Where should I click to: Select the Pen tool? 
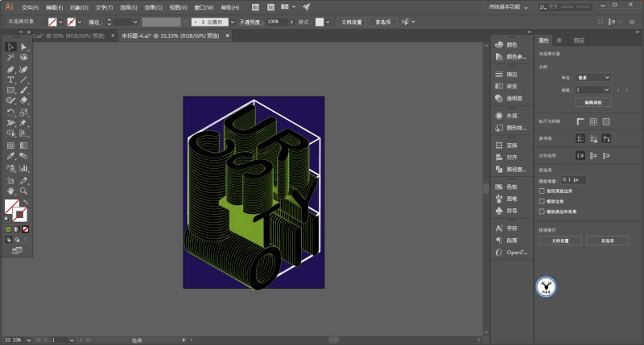10,69
